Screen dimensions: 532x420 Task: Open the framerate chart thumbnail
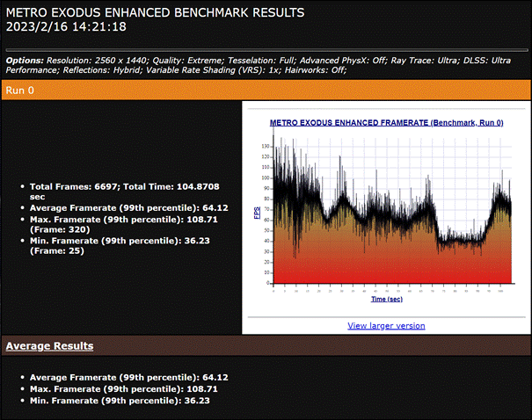click(387, 211)
